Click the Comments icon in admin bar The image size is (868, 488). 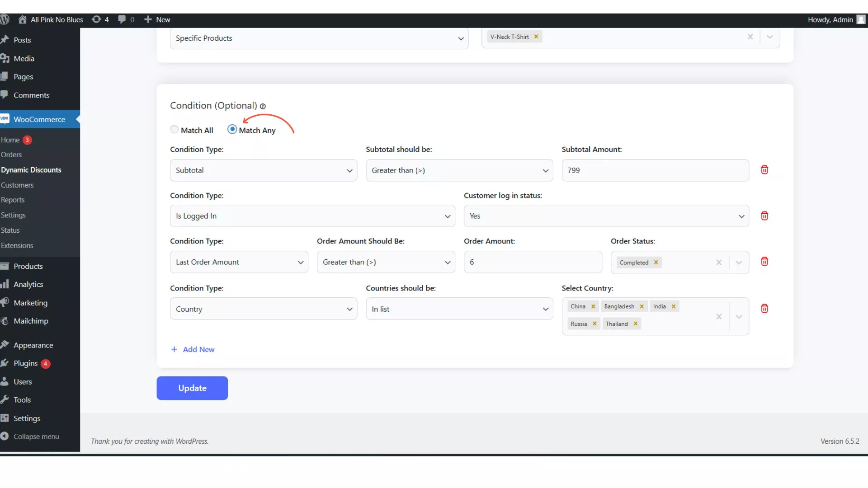(x=122, y=20)
